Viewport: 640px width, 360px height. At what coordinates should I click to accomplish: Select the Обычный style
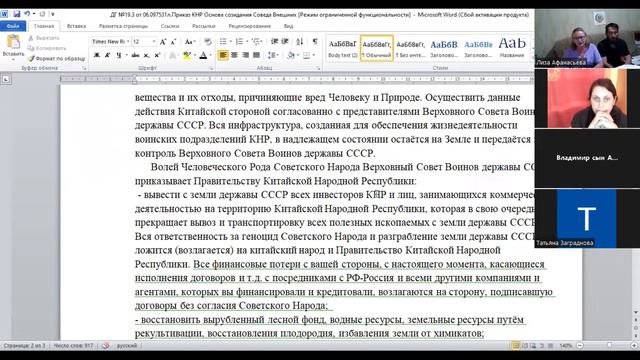coord(376,48)
